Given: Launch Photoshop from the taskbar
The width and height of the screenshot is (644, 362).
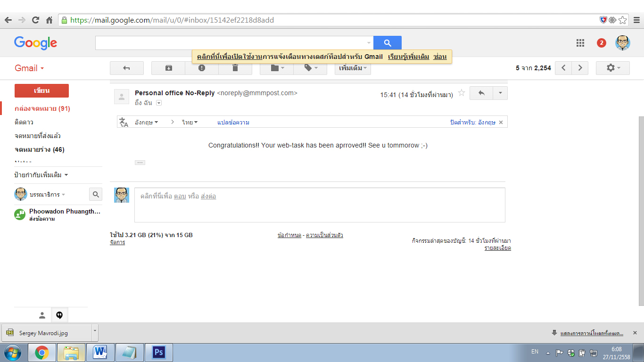Looking at the screenshot, I should (x=159, y=353).
